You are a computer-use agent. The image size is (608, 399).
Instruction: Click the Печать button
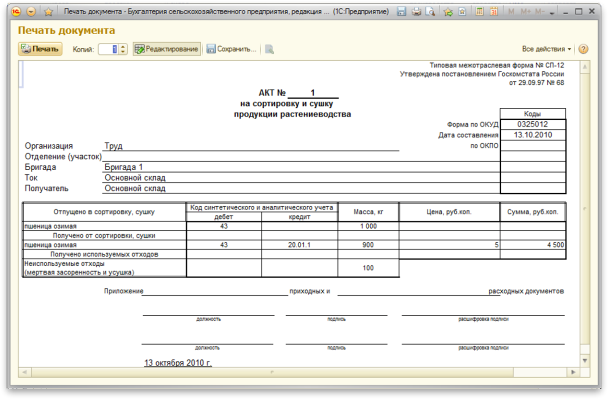pos(40,49)
